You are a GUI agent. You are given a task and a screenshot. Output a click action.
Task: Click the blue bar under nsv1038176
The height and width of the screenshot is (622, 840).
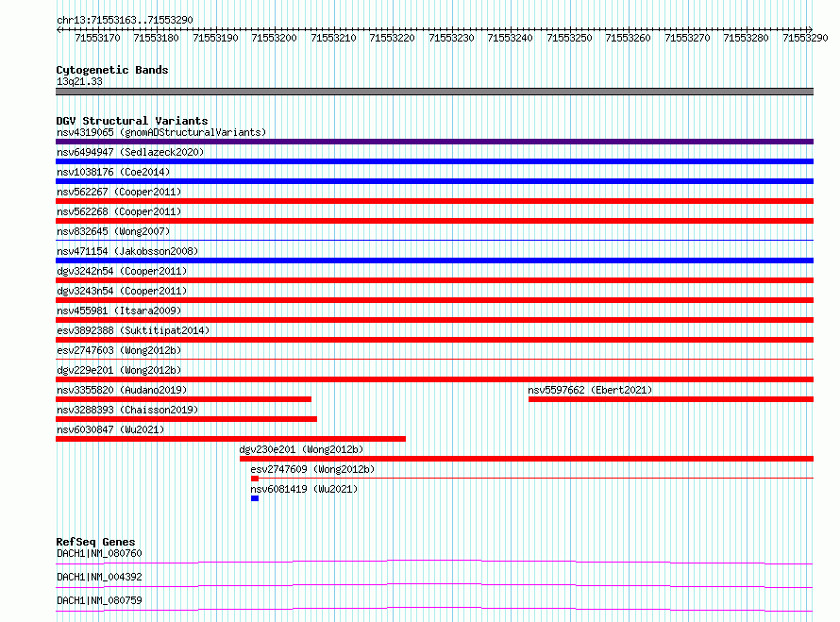point(434,181)
